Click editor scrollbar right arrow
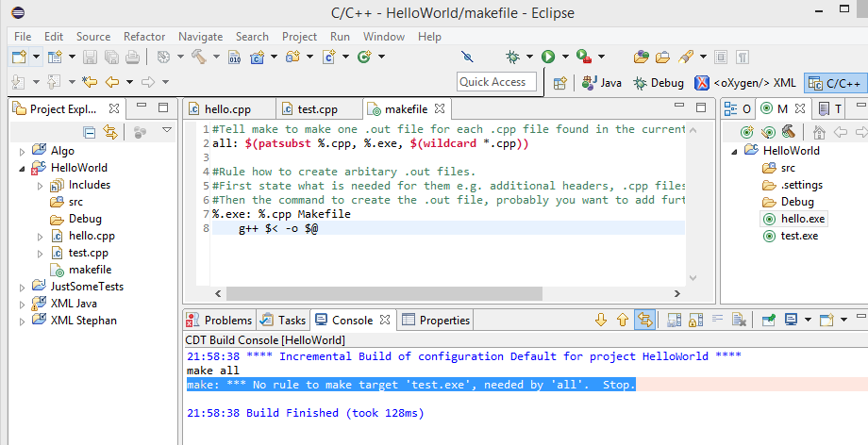Image resolution: width=868 pixels, height=445 pixels. [x=677, y=293]
